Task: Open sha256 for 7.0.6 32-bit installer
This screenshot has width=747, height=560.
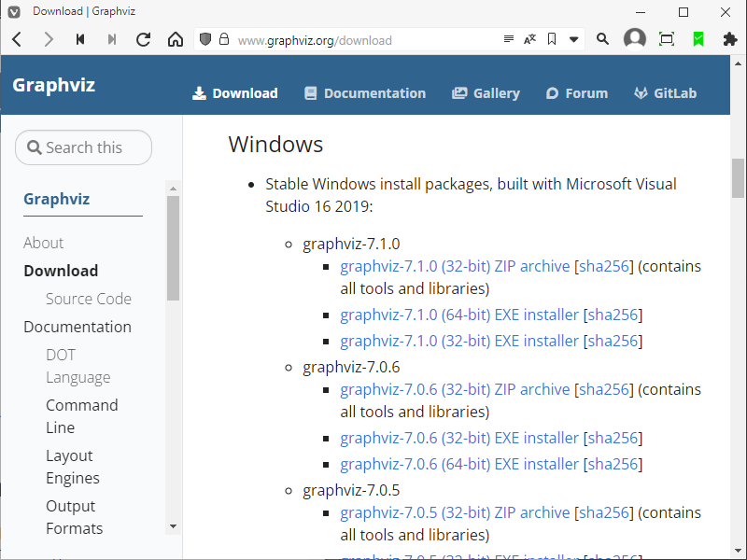Action: click(x=613, y=438)
